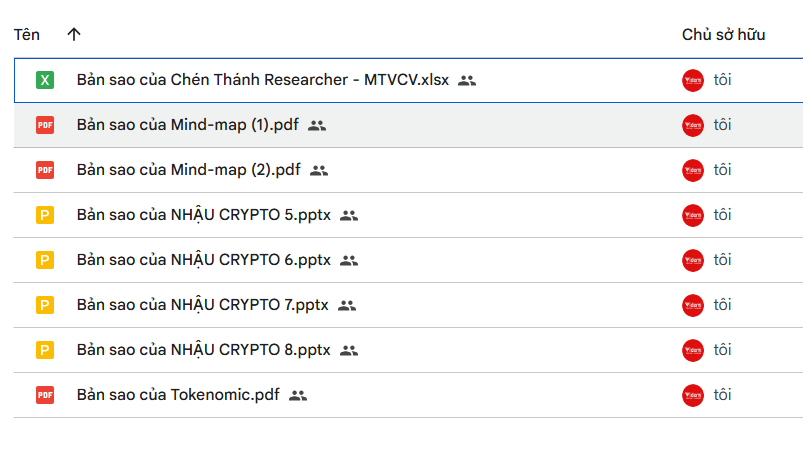Click the shared people icon next to Tokenomic.pdf

(x=298, y=396)
